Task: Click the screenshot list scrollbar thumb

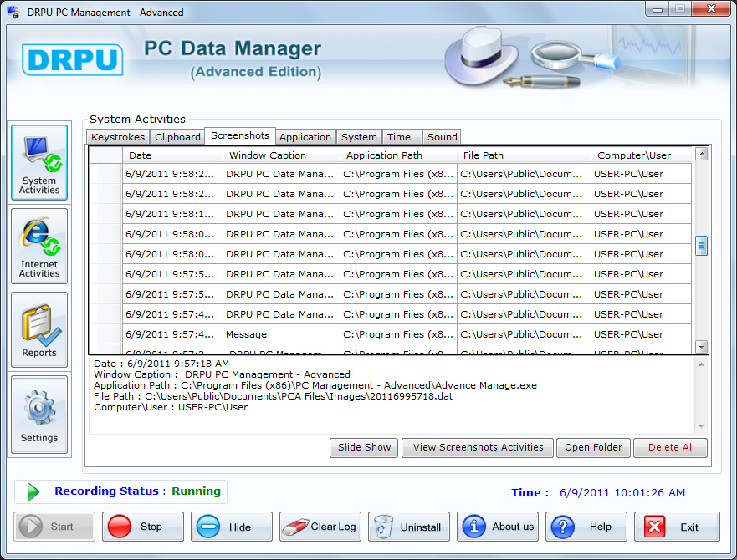Action: point(701,245)
